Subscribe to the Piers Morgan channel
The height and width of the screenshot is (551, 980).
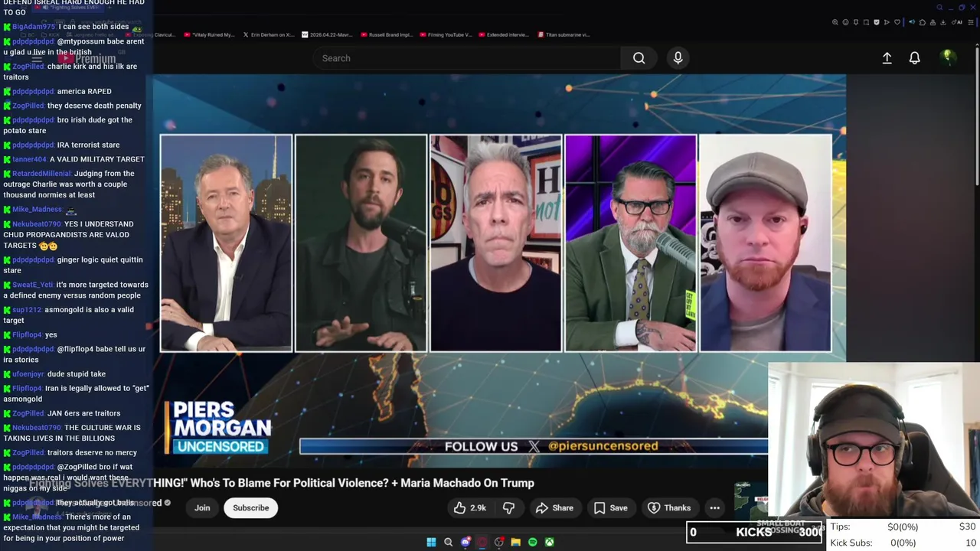pos(250,507)
